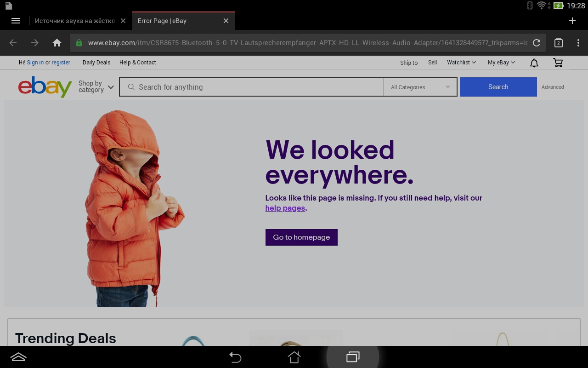Focus the Search for anything field

[251, 87]
